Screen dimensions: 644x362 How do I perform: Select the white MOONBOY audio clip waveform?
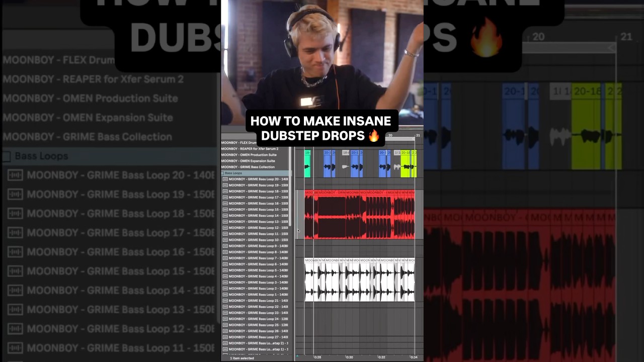(360, 280)
